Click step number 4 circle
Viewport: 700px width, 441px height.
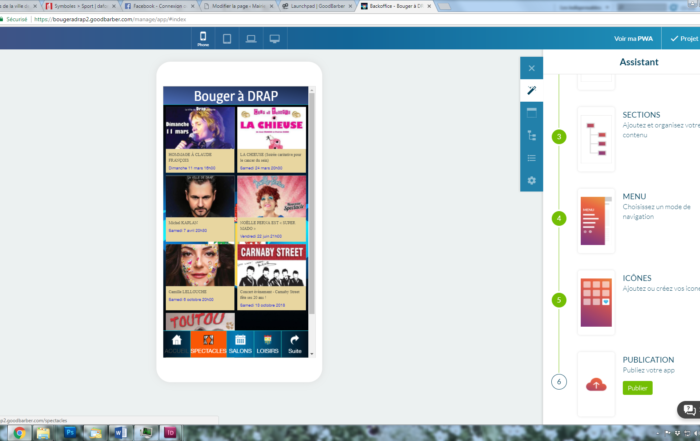click(x=559, y=218)
